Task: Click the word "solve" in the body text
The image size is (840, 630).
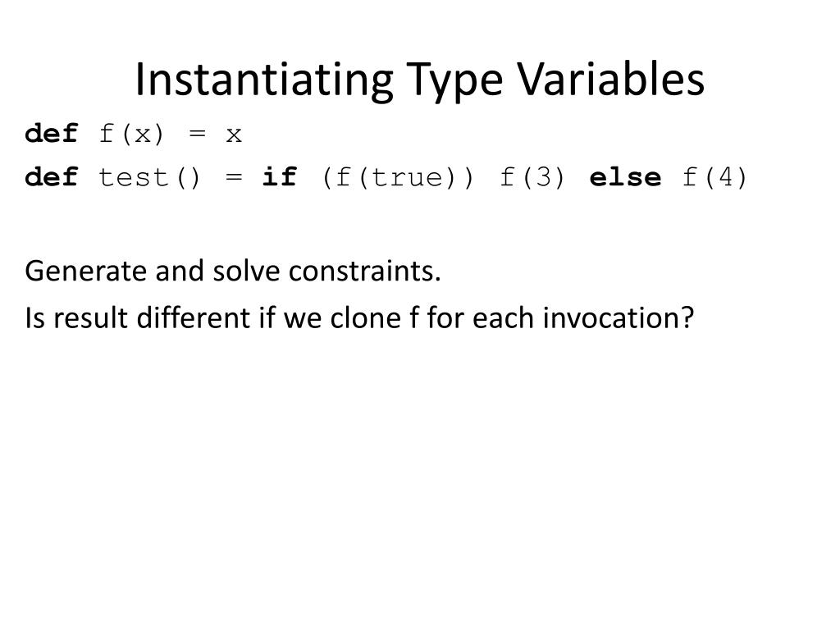Action: (246, 271)
